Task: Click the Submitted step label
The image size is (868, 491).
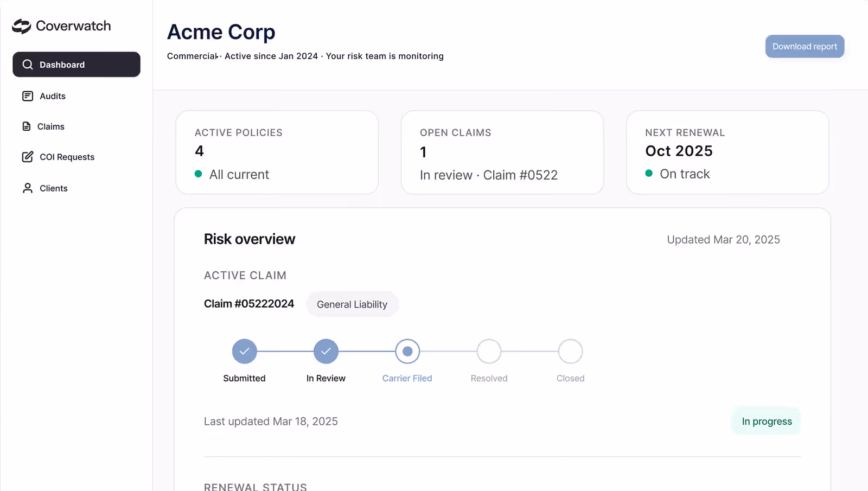Action: click(244, 378)
